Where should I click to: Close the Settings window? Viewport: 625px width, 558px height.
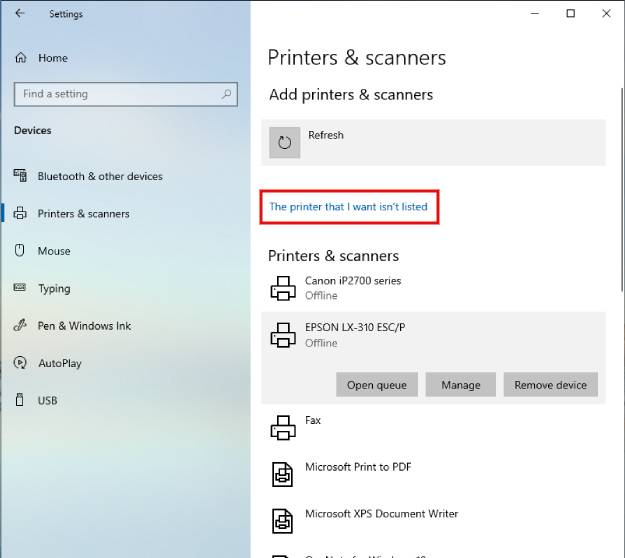click(x=606, y=14)
